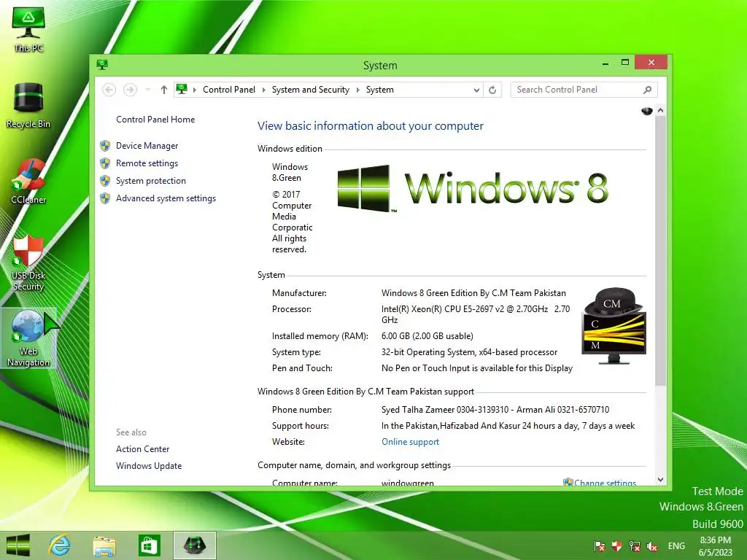This screenshot has width=747, height=560.
Task: Click the Change settings shield icon
Action: point(568,482)
